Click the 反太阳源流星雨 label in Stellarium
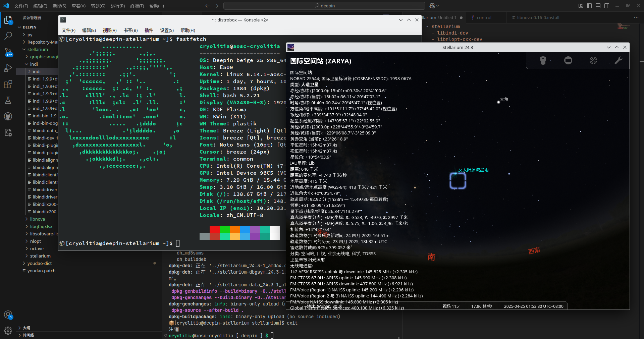 473,170
